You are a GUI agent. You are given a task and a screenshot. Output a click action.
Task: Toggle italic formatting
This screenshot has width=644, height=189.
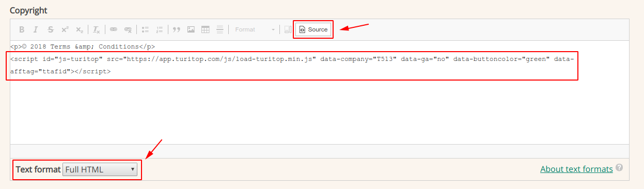36,29
